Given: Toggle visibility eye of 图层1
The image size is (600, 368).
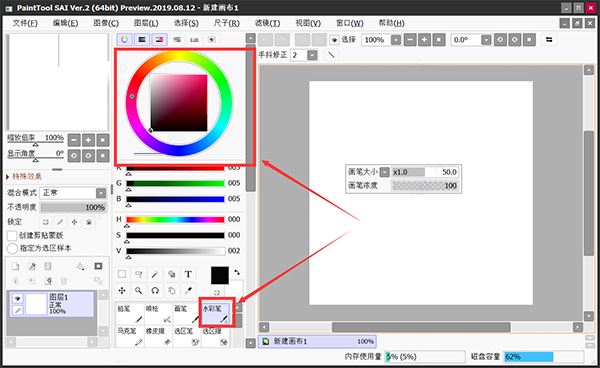Looking at the screenshot, I should tap(18, 298).
